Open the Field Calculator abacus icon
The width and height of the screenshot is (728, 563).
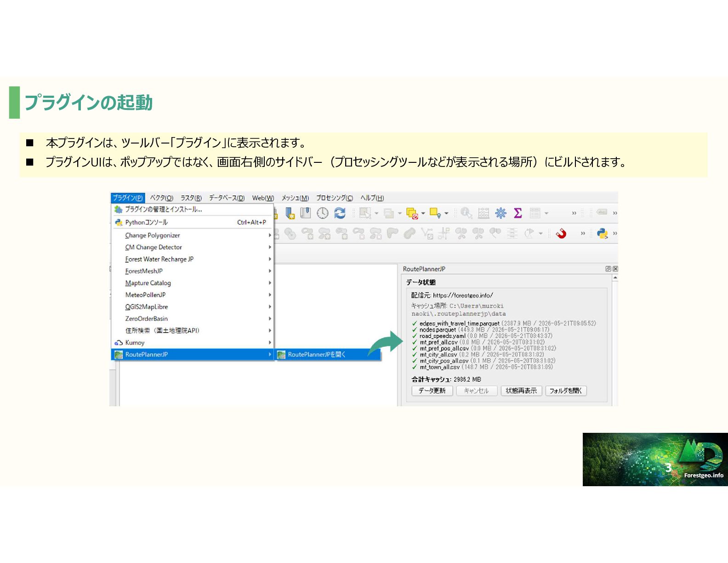483,213
